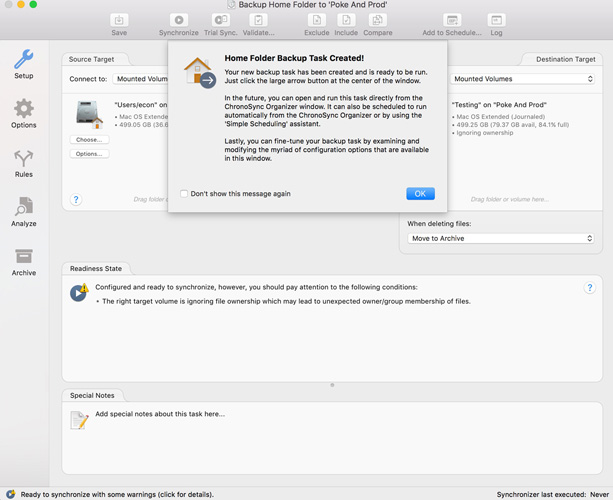Screen dimensions: 613x500
Task: Click help button in Source Target pane
Action: coord(76,199)
